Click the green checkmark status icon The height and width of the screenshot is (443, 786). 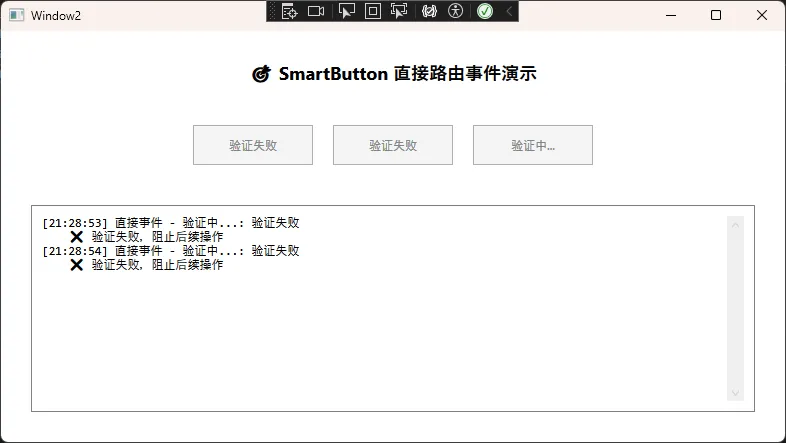pos(485,11)
